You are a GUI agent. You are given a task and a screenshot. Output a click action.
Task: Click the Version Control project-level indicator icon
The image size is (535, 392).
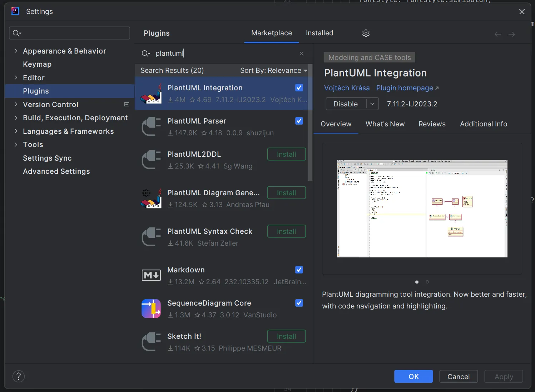coord(127,104)
